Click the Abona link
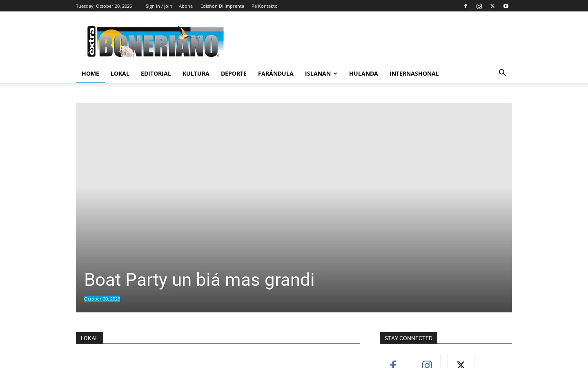This screenshot has height=368, width=588. coord(186,6)
